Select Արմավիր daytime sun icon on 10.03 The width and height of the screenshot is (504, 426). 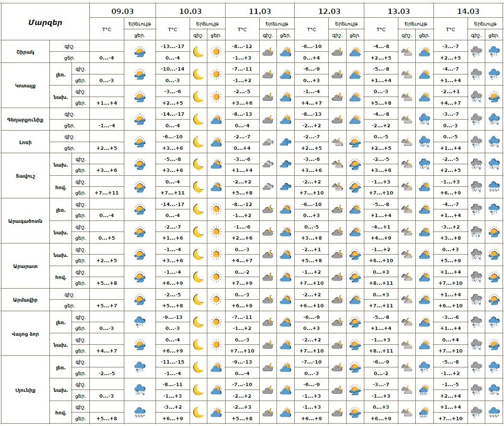tap(216, 300)
